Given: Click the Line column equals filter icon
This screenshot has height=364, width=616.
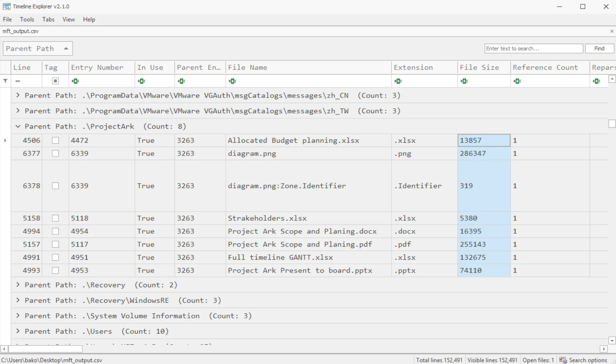Looking at the screenshot, I should 18,81.
